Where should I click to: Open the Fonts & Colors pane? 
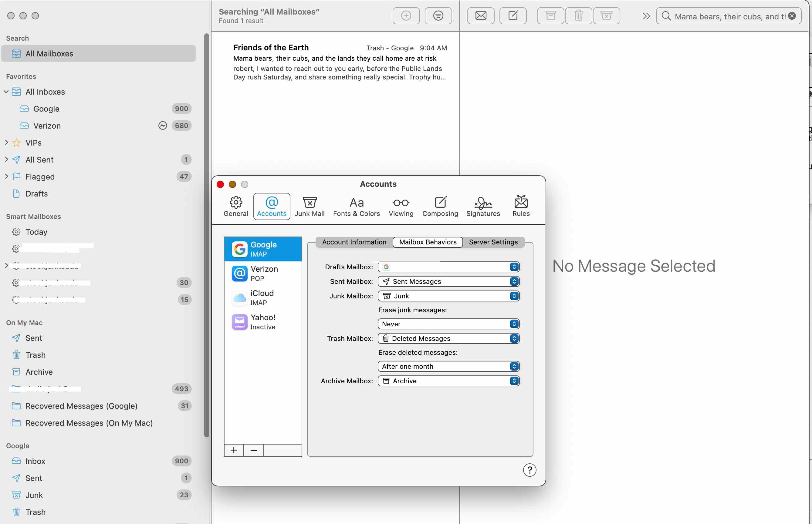coord(356,206)
